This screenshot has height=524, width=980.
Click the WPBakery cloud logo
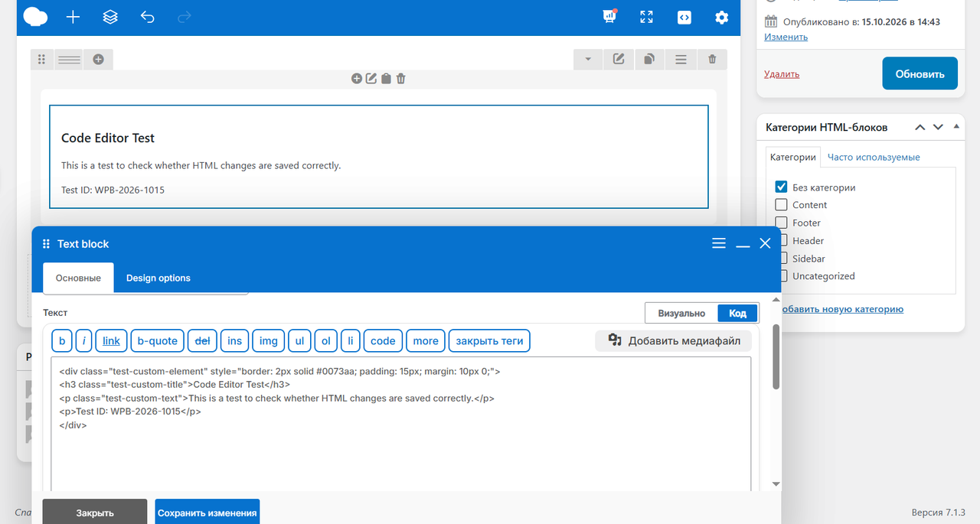(x=36, y=17)
